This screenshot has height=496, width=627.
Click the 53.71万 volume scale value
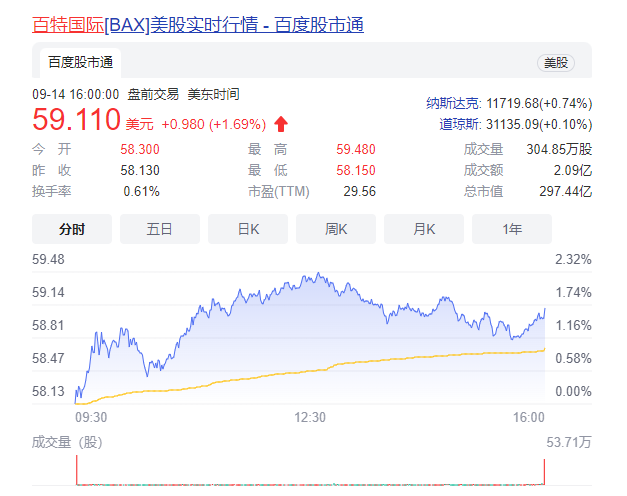tap(569, 442)
